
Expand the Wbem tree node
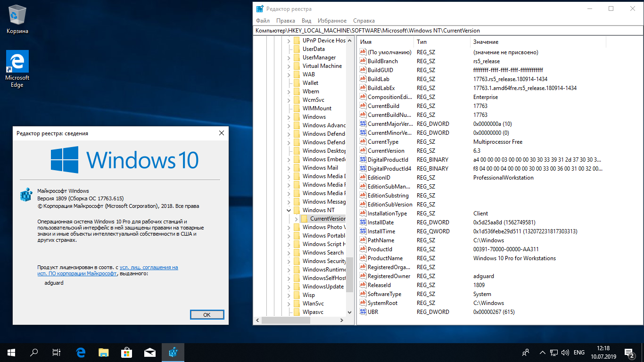pos(289,91)
